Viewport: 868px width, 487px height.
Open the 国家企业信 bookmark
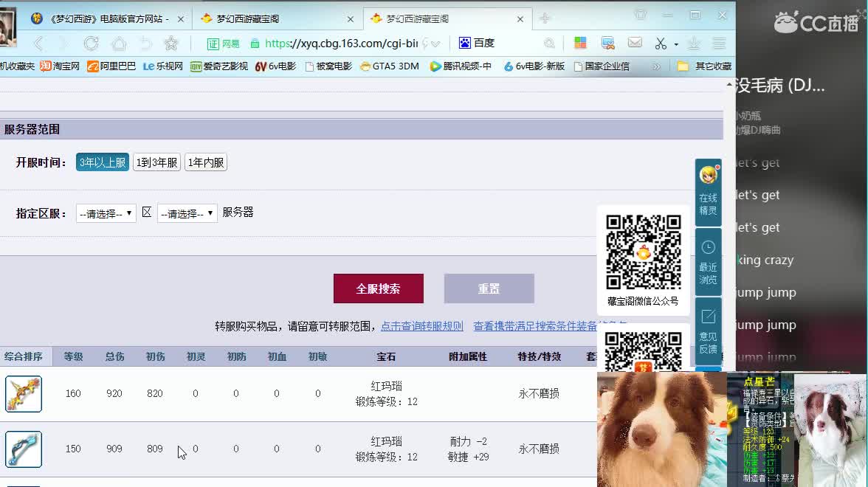coord(601,66)
